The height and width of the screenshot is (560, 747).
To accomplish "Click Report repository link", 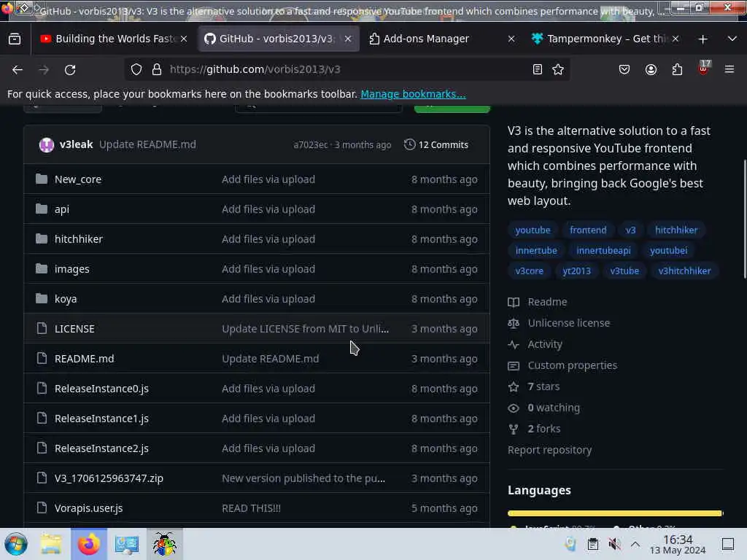I will (x=550, y=450).
